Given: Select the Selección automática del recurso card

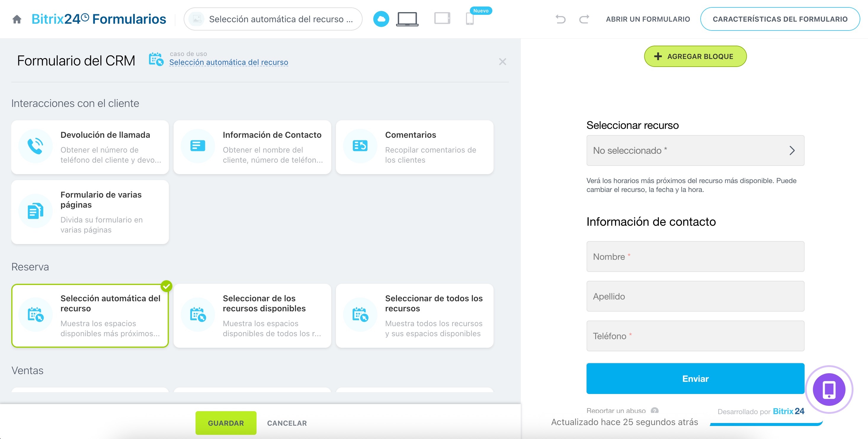Looking at the screenshot, I should click(x=90, y=316).
